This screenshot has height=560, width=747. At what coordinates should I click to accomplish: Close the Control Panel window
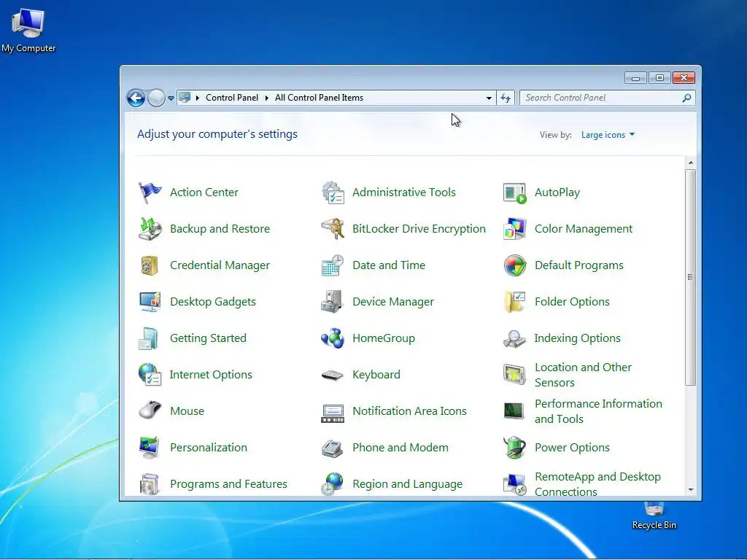[x=684, y=77]
